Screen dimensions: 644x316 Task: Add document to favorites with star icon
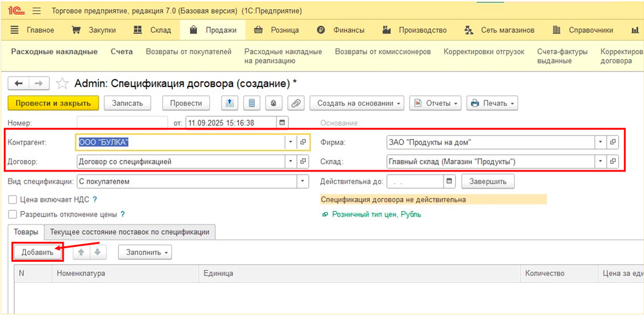[x=62, y=83]
